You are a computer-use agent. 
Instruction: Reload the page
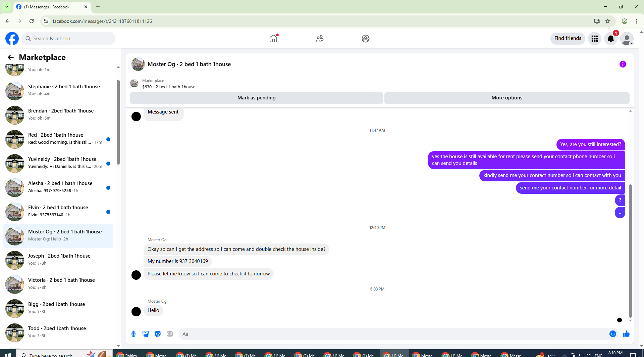click(x=32, y=21)
